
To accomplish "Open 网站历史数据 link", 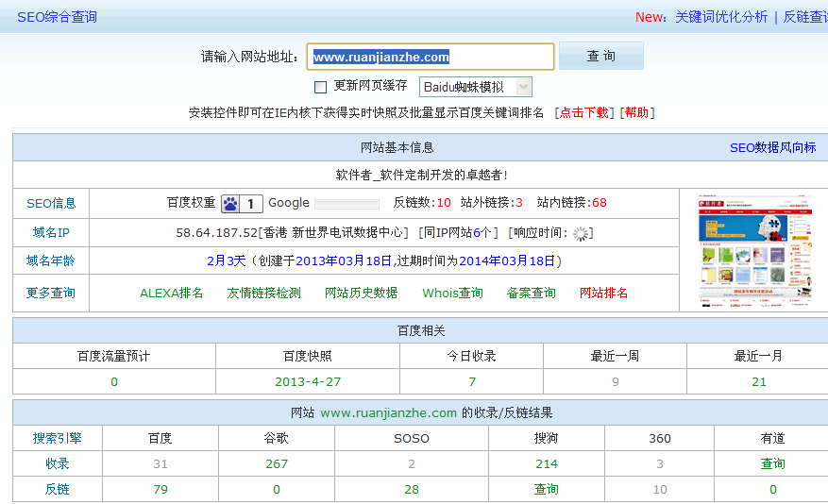I will tap(362, 293).
